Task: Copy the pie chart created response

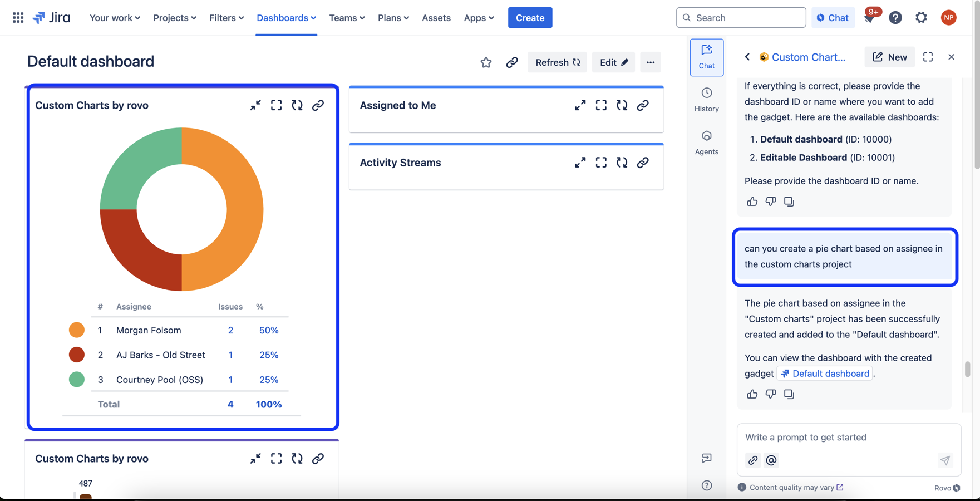Action: (789, 394)
